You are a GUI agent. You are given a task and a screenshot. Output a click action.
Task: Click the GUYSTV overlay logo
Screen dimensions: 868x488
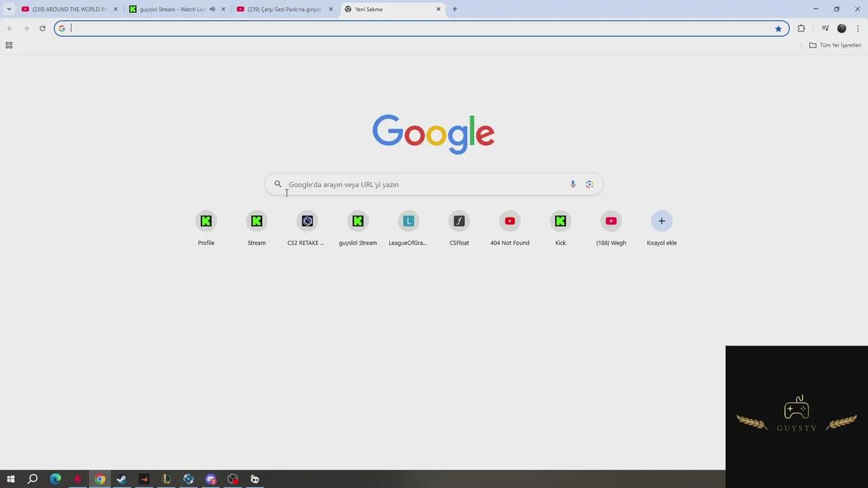pos(797,414)
